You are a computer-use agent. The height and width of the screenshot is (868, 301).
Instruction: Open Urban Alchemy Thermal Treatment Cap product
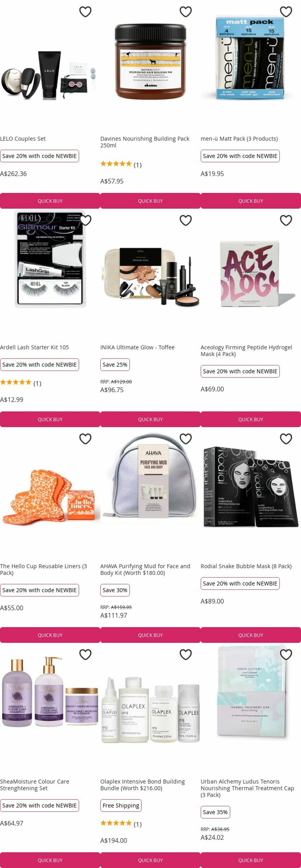point(247,788)
